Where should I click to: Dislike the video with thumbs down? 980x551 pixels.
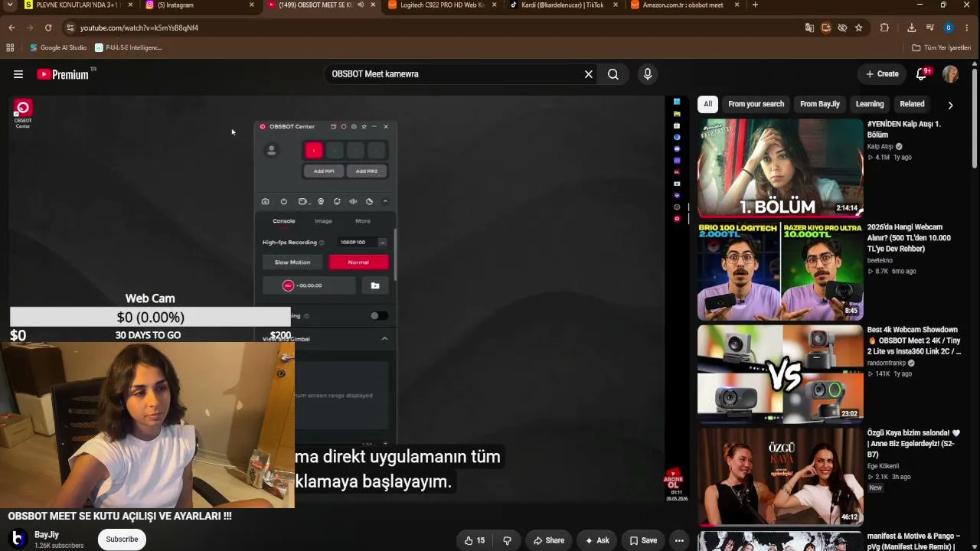pos(507,540)
